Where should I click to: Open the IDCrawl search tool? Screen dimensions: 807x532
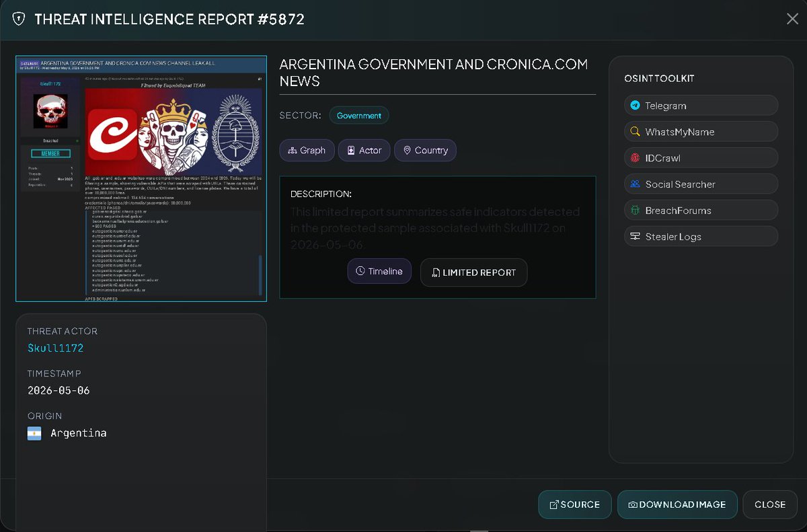(x=701, y=158)
